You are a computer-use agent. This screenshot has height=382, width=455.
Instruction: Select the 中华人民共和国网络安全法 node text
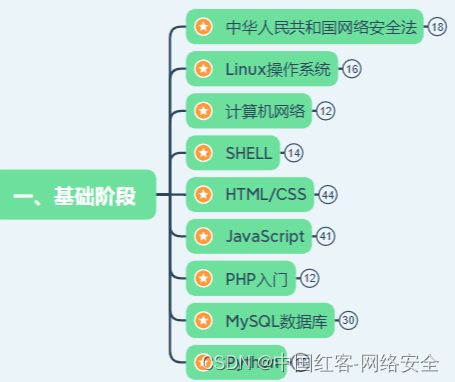[x=321, y=27]
